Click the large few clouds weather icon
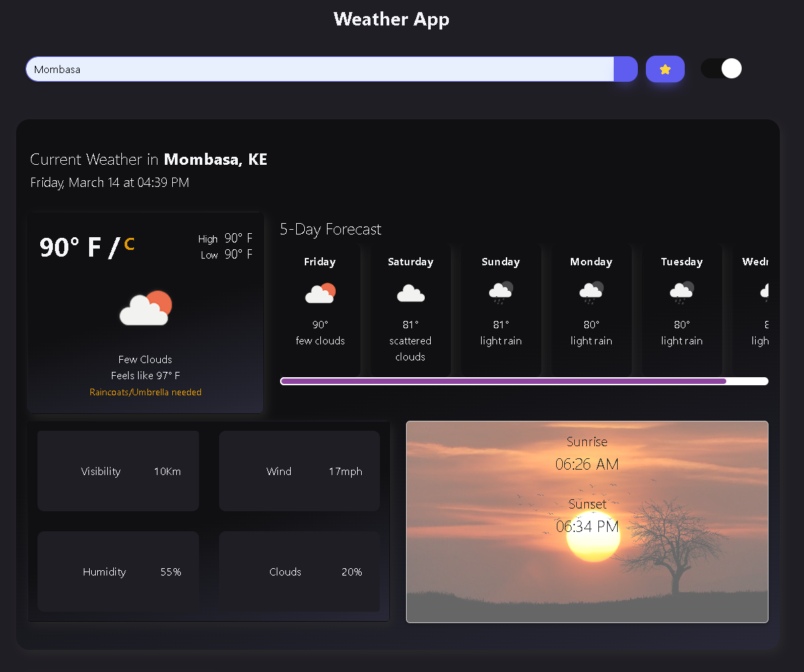804x672 pixels. click(145, 309)
